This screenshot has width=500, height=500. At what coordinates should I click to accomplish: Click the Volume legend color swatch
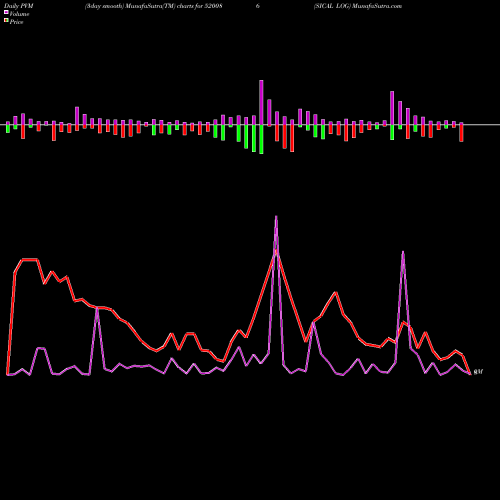(x=6, y=12)
